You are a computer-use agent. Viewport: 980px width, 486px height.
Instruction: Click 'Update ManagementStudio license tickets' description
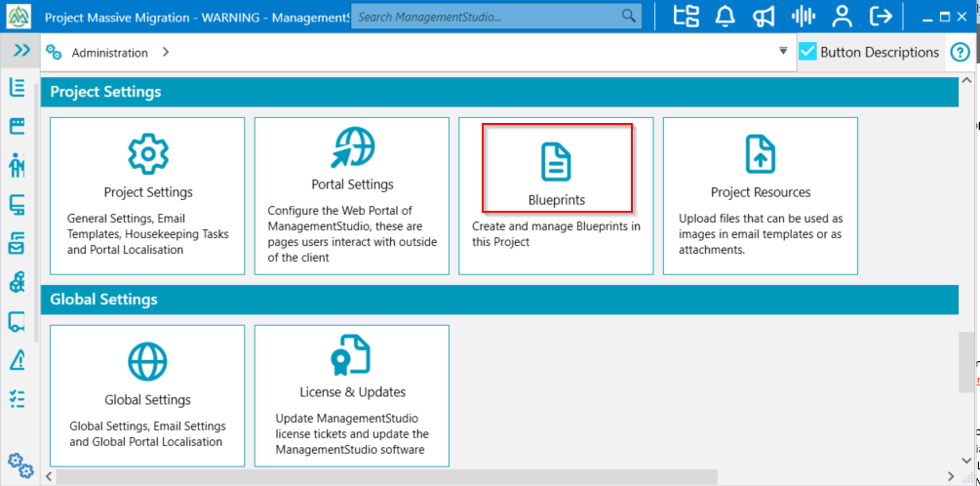(352, 434)
